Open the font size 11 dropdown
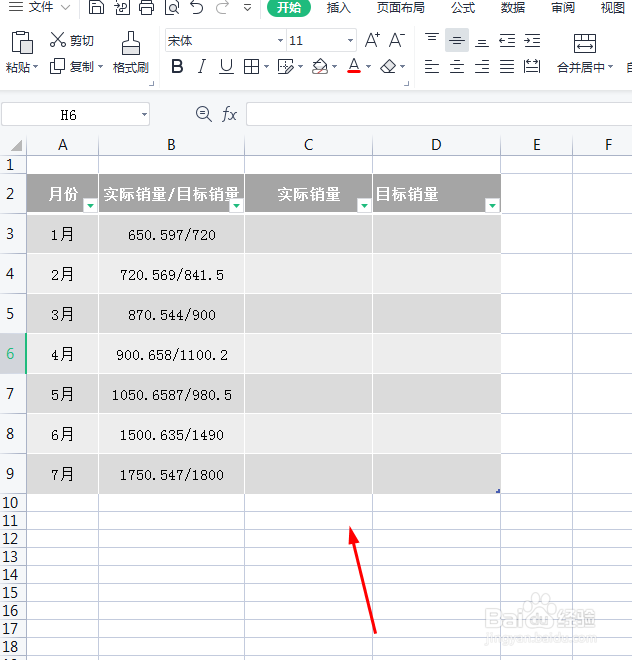Screen dimensions: 632x660 pos(350,41)
